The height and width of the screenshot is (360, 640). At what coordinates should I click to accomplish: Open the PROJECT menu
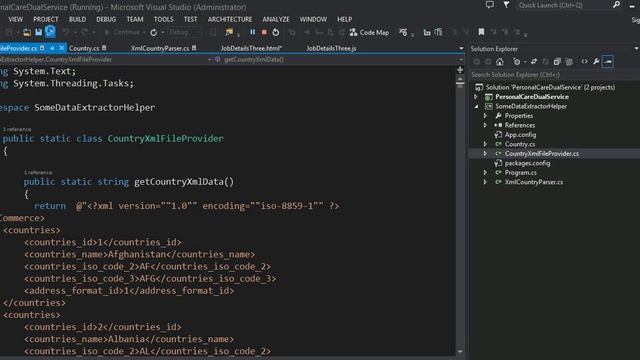tap(46, 19)
